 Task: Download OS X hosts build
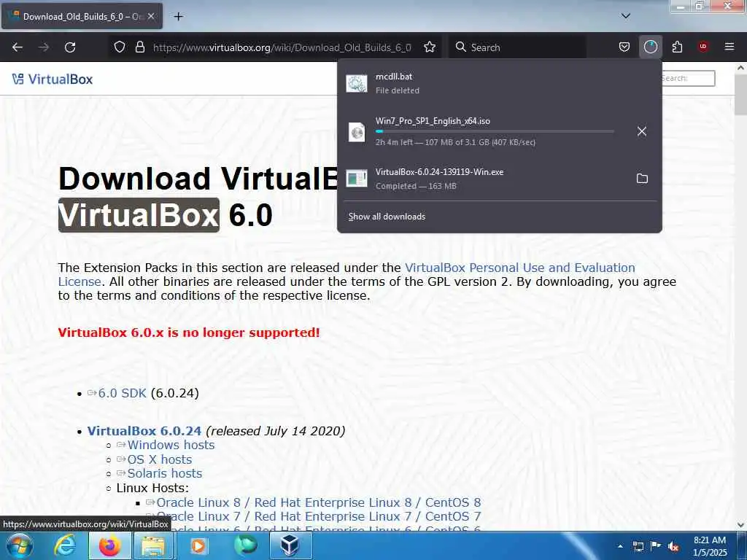pyautogui.click(x=160, y=459)
